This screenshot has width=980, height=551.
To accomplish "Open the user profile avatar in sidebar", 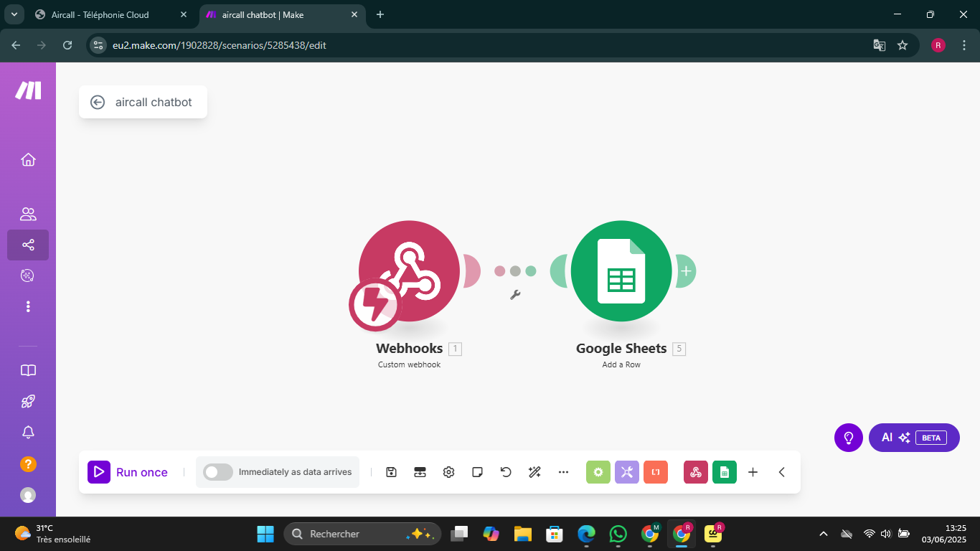I will click(x=28, y=495).
